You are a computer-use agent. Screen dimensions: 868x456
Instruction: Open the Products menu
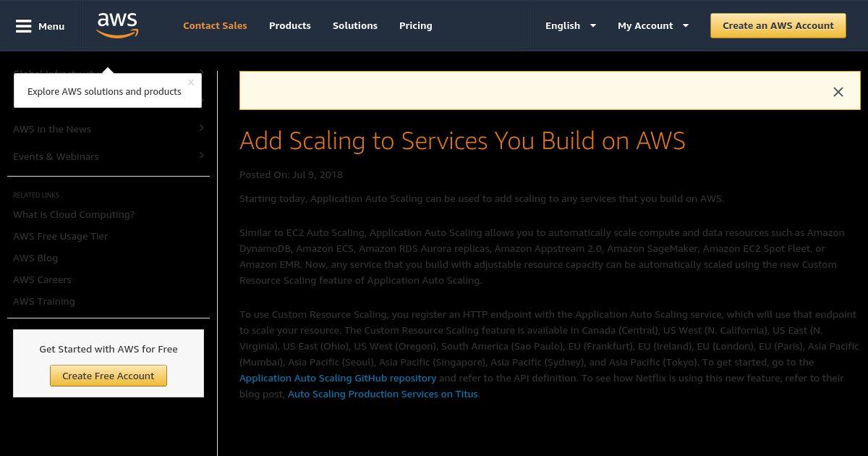click(x=290, y=25)
